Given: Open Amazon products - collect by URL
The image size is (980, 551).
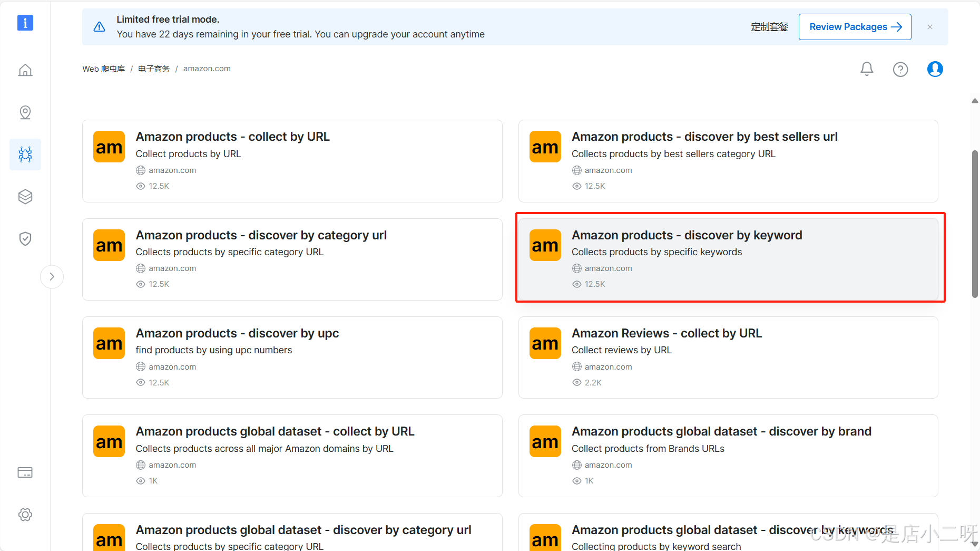Looking at the screenshot, I should pos(232,137).
